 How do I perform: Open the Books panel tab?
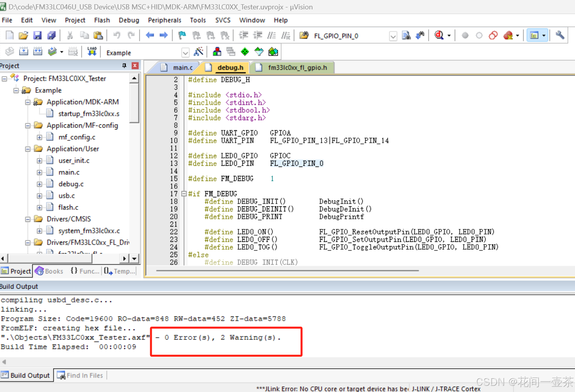(x=50, y=271)
